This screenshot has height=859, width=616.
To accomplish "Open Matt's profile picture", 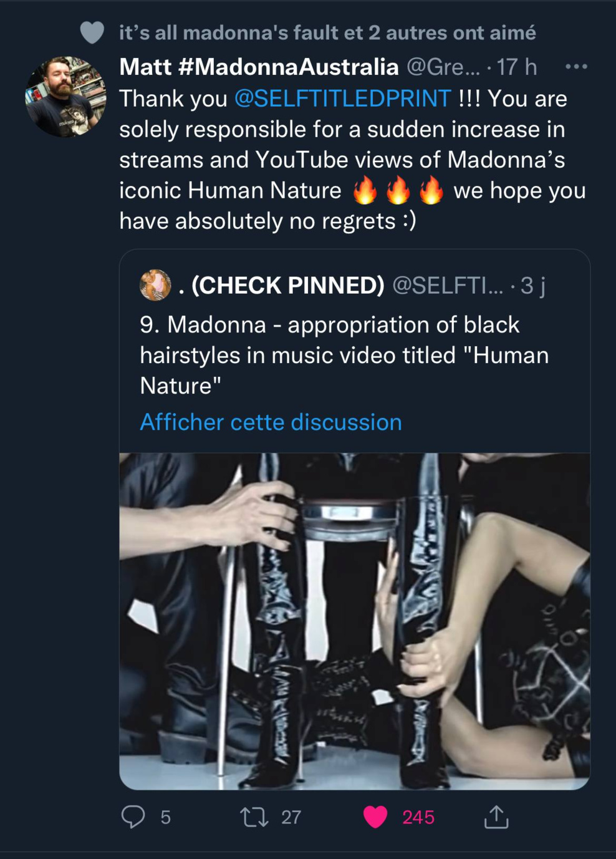I will pos(65,96).
